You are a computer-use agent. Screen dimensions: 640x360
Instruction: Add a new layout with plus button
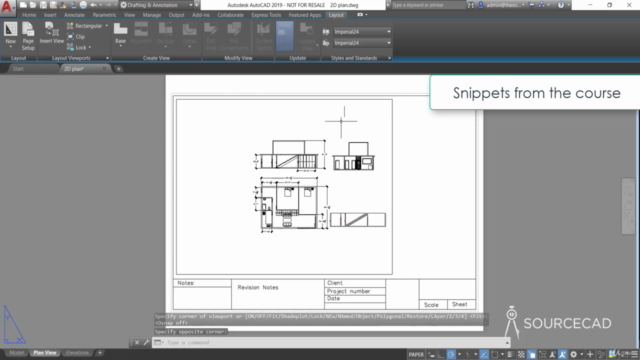point(100,353)
